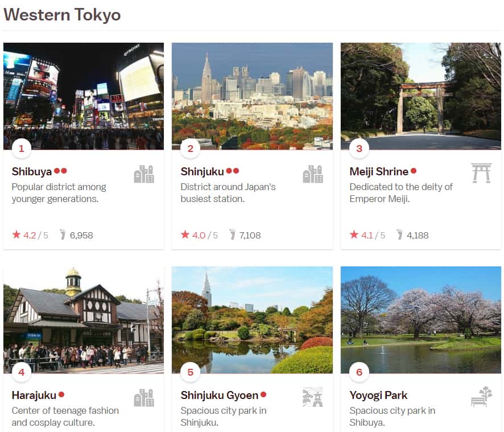
Task: Click the footprint visits icon for Shinjuku
Action: [232, 234]
